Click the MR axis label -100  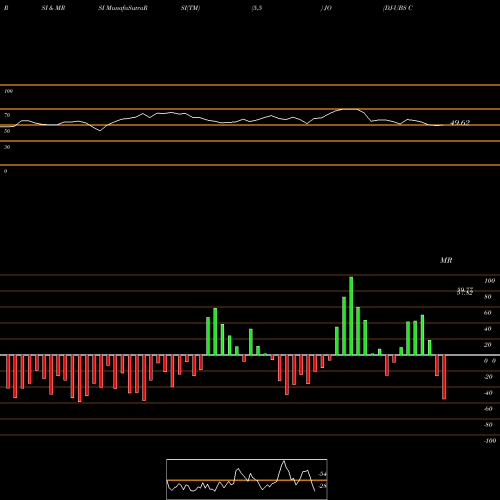490,441
